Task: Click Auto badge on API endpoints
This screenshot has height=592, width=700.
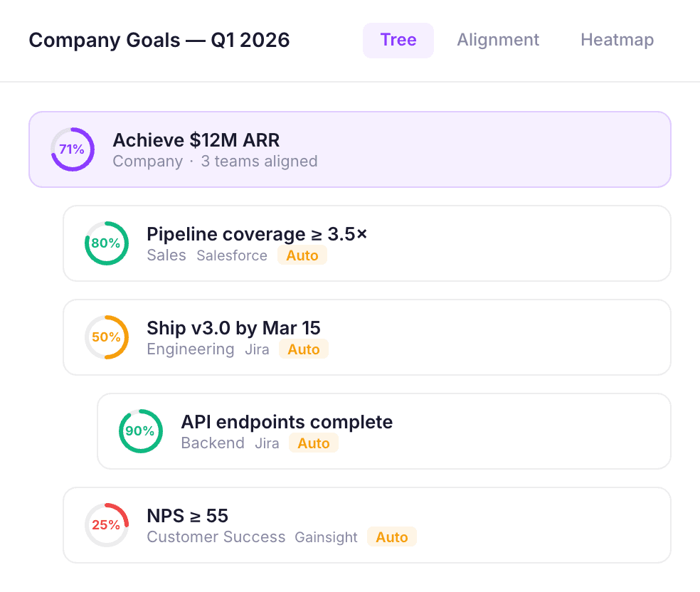Action: pyautogui.click(x=314, y=443)
